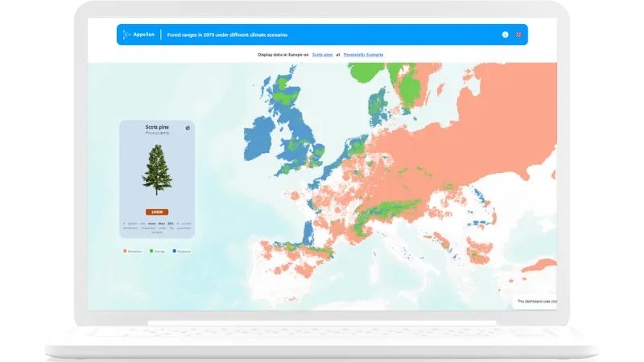Click the Scots pine card heading
Image resolution: width=644 pixels, height=362 pixels.
click(x=156, y=127)
